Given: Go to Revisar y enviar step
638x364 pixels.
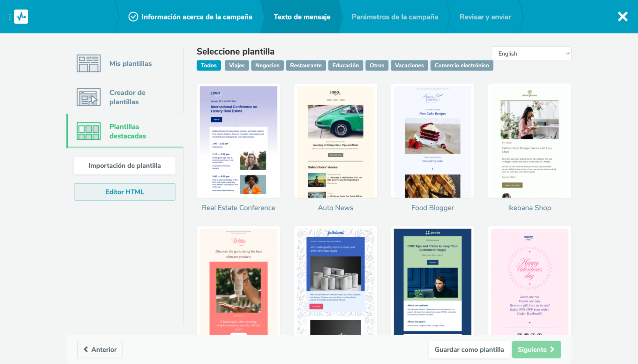Looking at the screenshot, I should tap(485, 17).
